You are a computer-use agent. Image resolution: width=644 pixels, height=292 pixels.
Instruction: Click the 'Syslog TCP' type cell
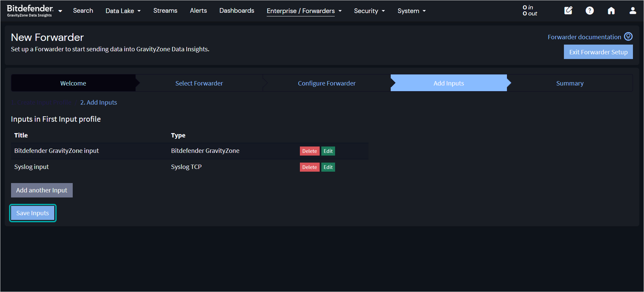(x=186, y=167)
